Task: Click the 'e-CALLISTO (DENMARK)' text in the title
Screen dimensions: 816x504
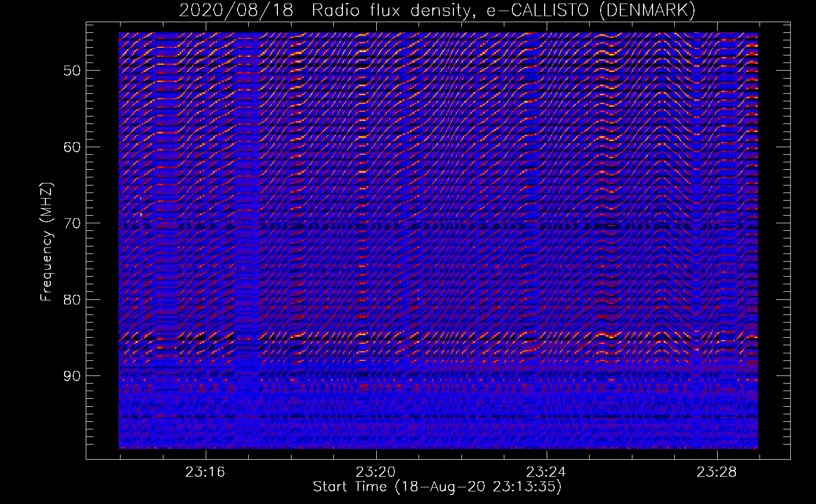Action: tap(591, 11)
